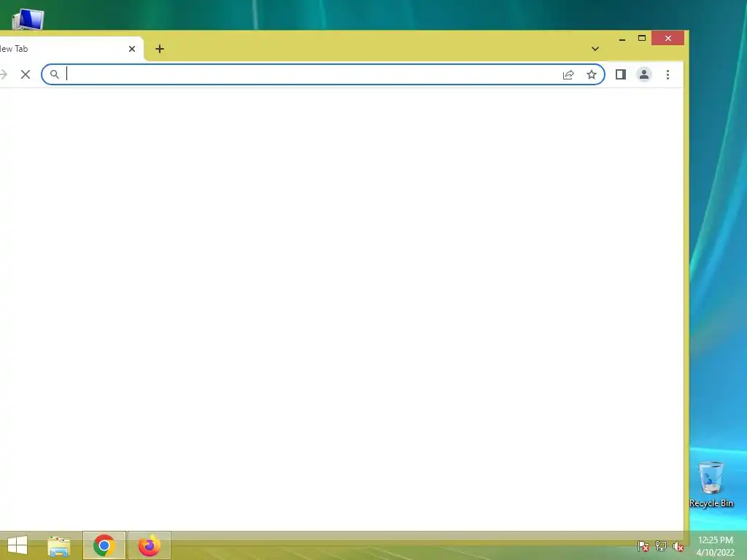
Task: Bookmark this tab with the star
Action: 592,75
